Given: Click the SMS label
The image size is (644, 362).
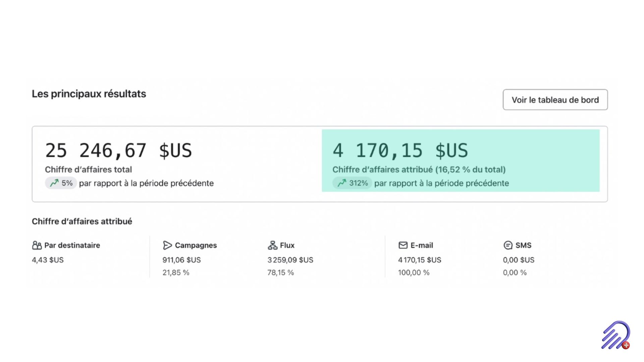Looking at the screenshot, I should coord(523,245).
